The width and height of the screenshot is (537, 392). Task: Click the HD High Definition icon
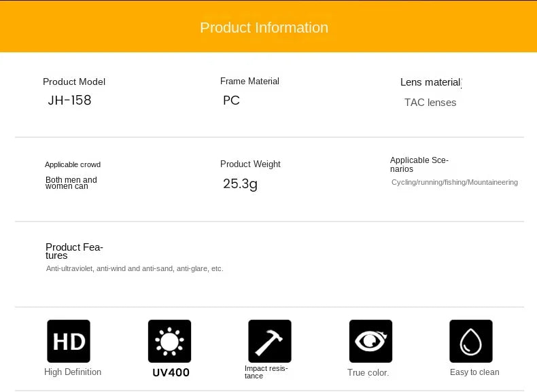click(x=69, y=341)
